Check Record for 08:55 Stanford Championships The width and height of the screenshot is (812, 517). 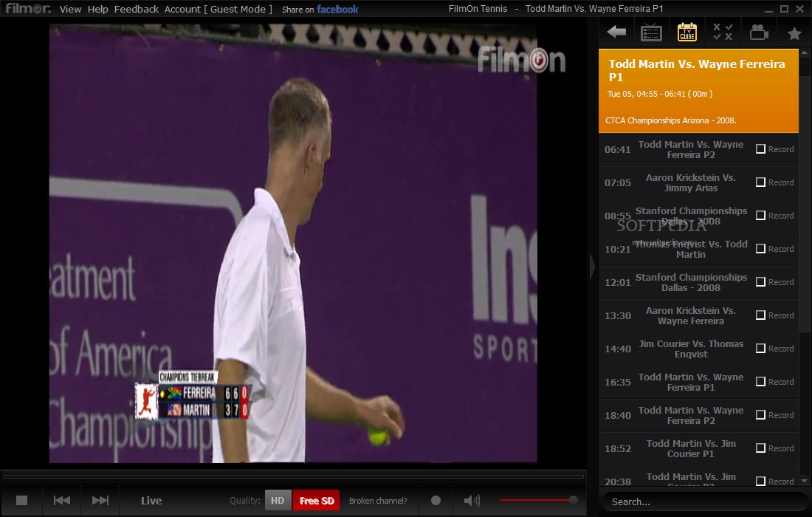(760, 216)
